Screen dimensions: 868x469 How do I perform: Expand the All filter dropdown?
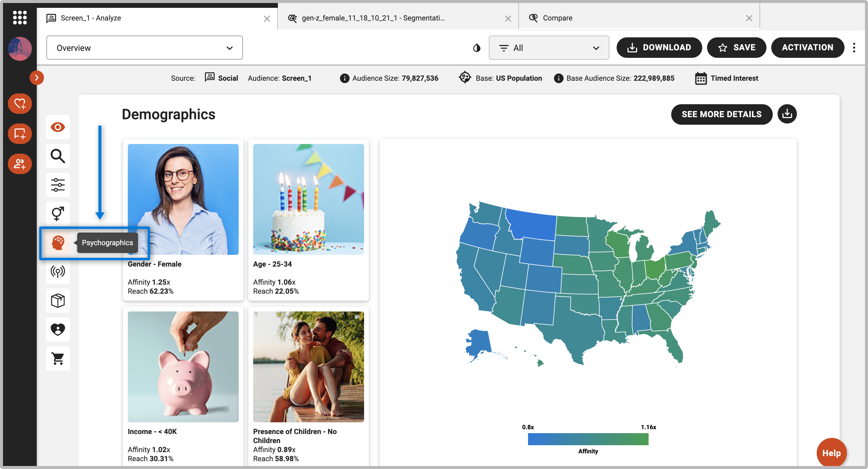click(x=549, y=48)
